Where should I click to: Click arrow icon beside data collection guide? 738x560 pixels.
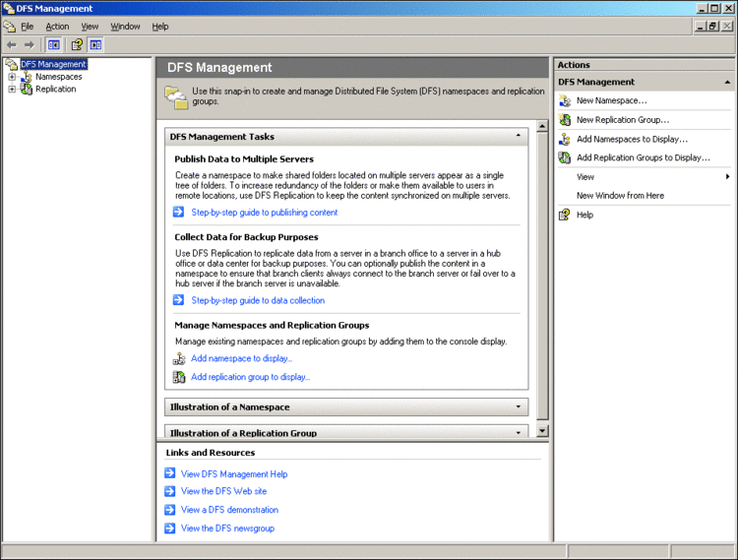178,300
